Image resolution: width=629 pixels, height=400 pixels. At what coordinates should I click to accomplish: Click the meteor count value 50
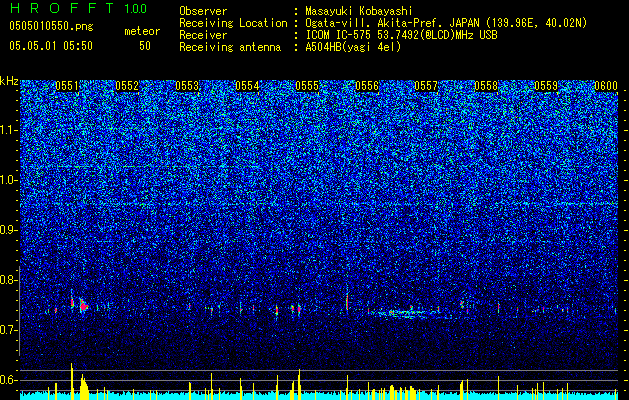tap(145, 46)
